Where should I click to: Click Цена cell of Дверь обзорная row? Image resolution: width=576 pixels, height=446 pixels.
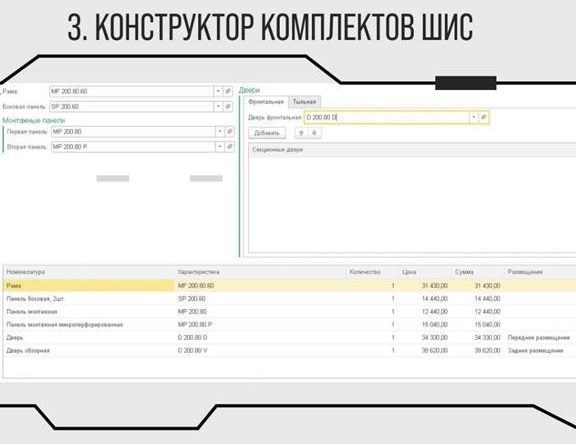point(435,350)
